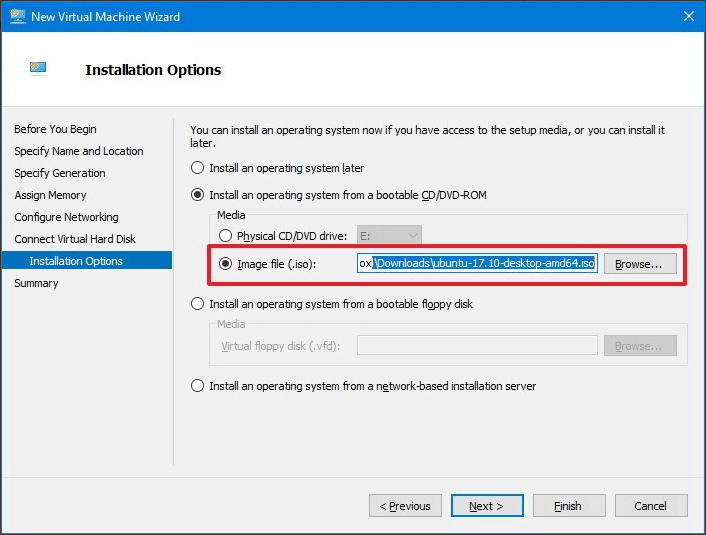This screenshot has height=535, width=706.
Task: Select the Image file (.iso) radio button
Action: click(225, 264)
